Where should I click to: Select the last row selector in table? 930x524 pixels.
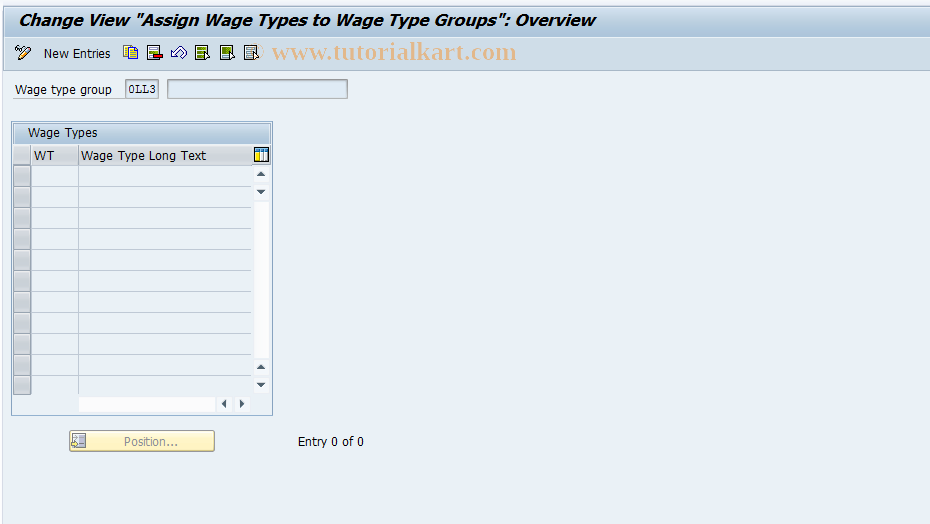coord(22,385)
